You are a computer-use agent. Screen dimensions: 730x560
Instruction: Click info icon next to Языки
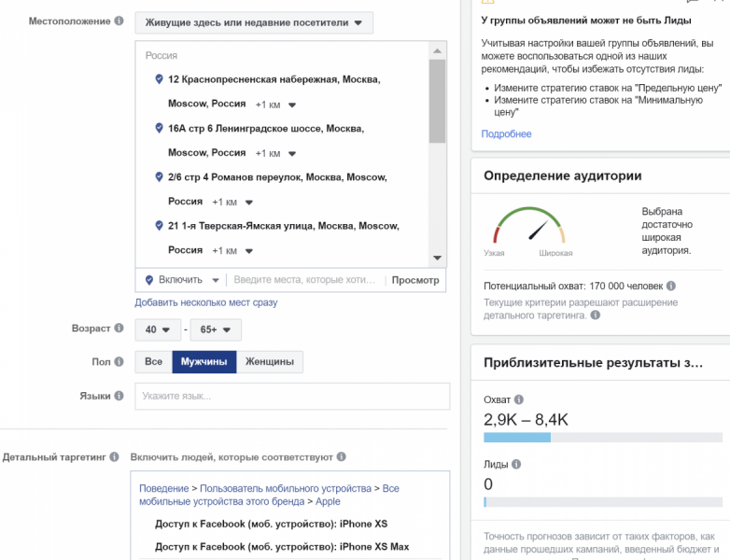click(x=119, y=396)
